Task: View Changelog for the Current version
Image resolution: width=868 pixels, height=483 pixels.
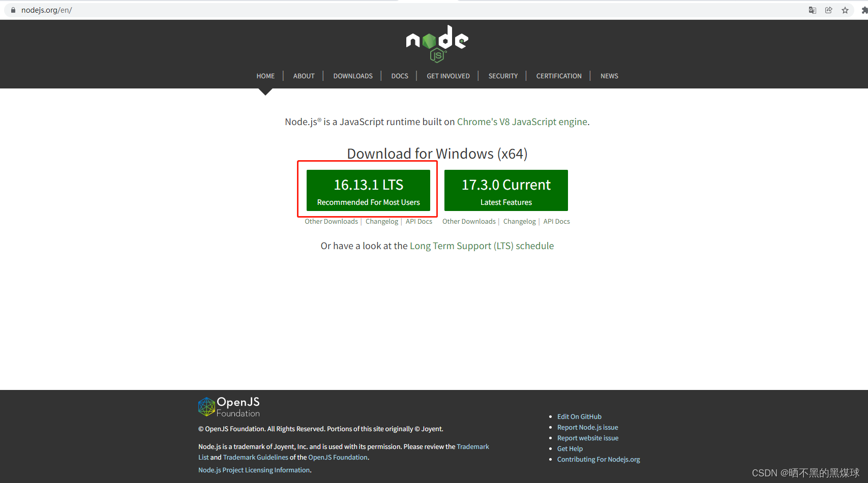Action: pyautogui.click(x=520, y=221)
